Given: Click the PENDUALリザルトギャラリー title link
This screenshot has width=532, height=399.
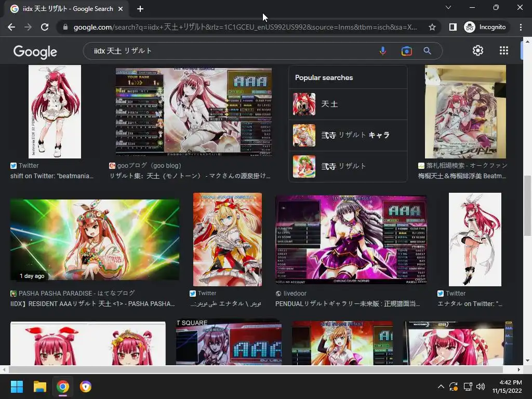Looking at the screenshot, I should tap(348, 303).
